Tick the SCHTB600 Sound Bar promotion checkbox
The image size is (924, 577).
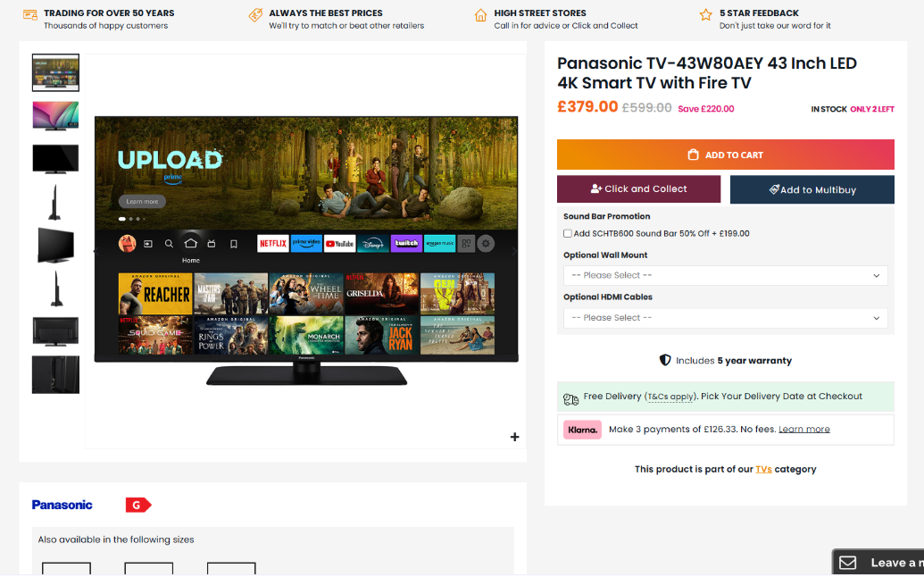pos(568,233)
